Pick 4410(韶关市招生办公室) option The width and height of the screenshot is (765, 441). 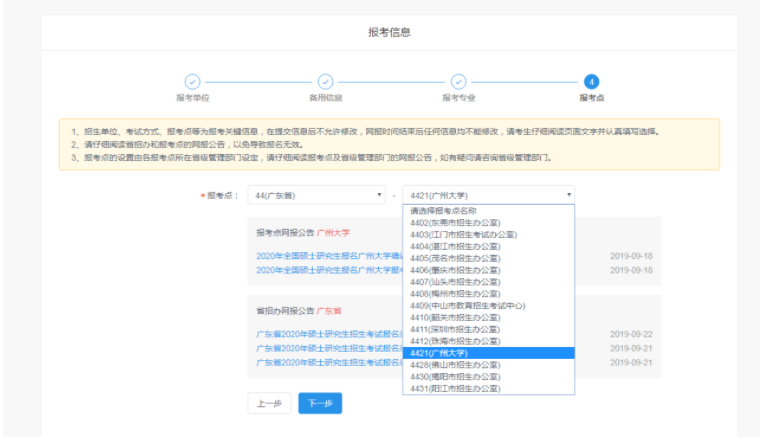[488, 318]
